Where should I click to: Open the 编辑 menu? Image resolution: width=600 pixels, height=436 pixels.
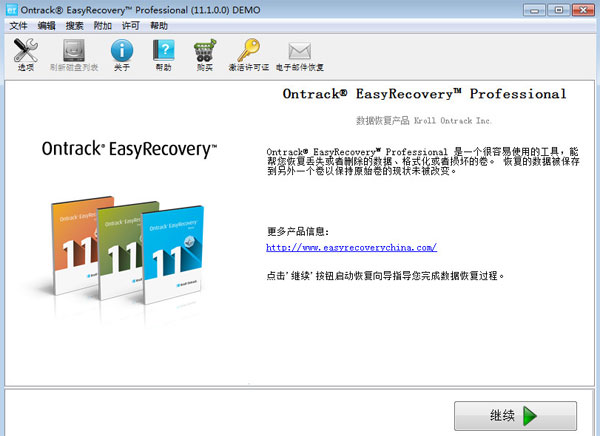tap(46, 26)
